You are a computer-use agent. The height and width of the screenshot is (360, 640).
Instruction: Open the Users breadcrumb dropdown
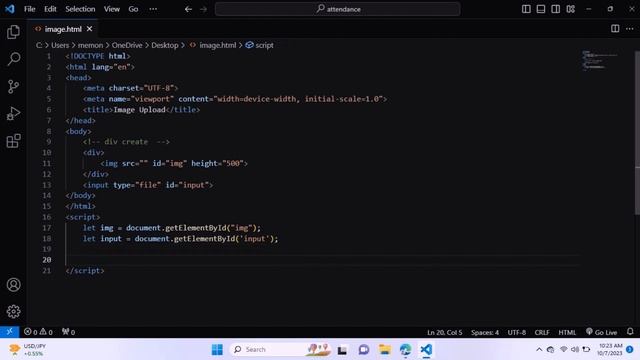(x=60, y=45)
